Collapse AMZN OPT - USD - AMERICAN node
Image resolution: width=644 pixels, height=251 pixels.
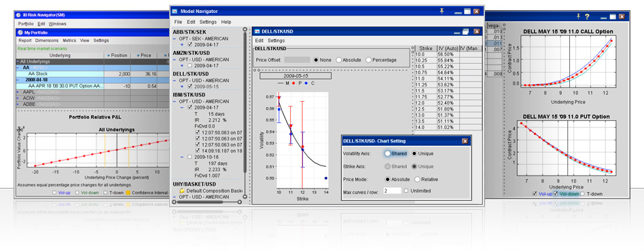click(175, 60)
